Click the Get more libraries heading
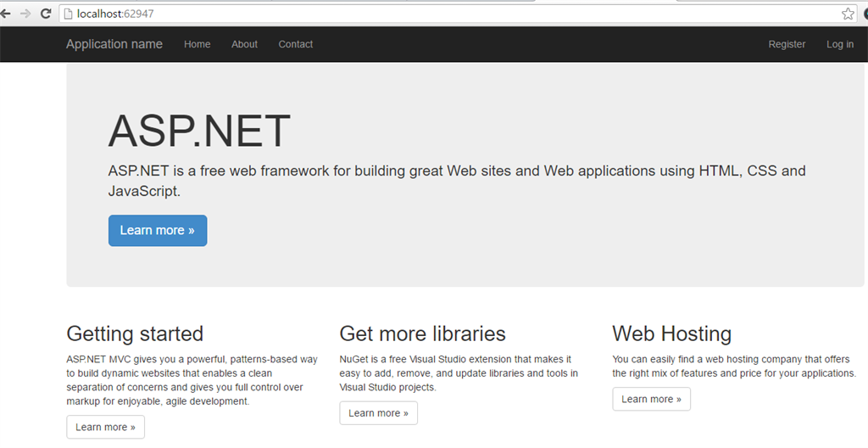 point(422,333)
